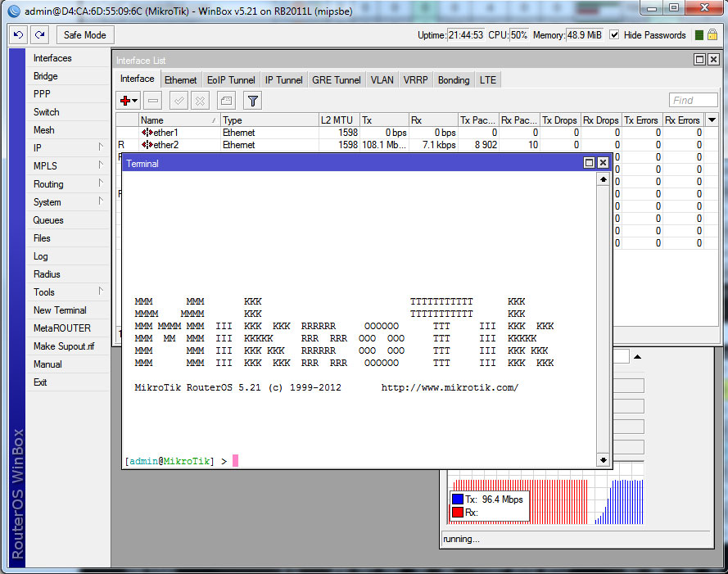The width and height of the screenshot is (728, 574).
Task: Click the ether2 interface icon in list
Action: [147, 145]
